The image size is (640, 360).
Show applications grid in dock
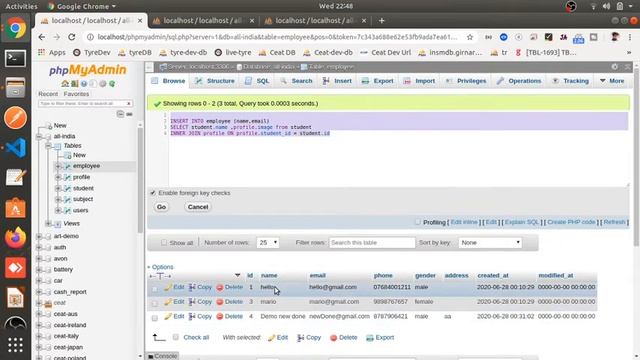pyautogui.click(x=16, y=345)
